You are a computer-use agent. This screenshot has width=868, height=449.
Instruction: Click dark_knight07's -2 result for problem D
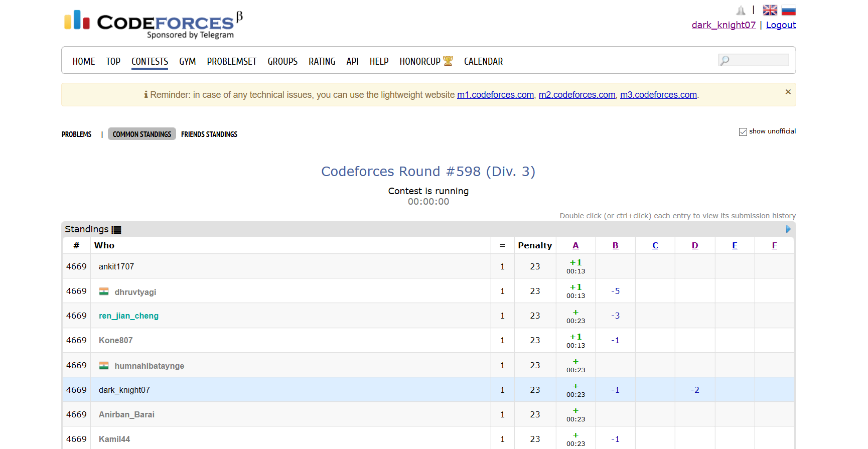pyautogui.click(x=695, y=390)
